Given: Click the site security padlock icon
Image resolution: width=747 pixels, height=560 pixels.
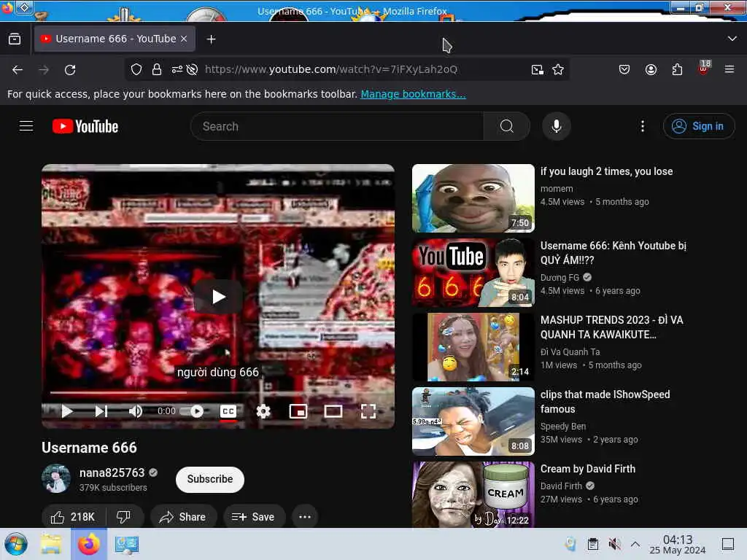Looking at the screenshot, I should [156, 69].
